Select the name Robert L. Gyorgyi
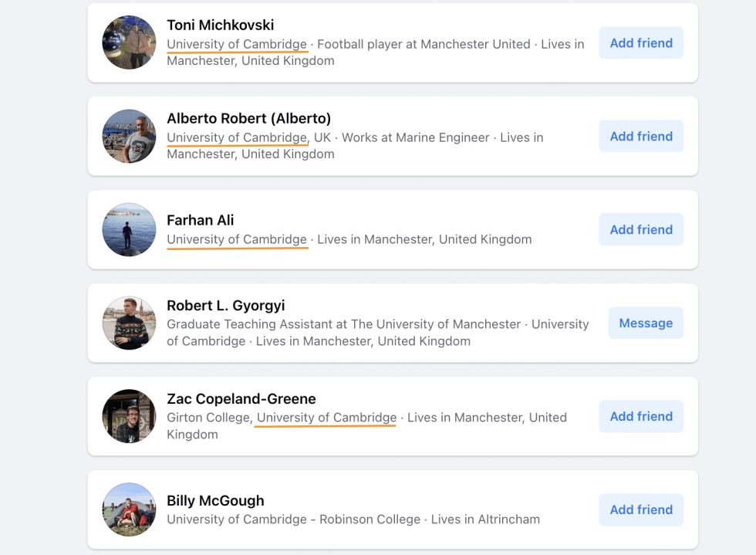 [x=225, y=305]
